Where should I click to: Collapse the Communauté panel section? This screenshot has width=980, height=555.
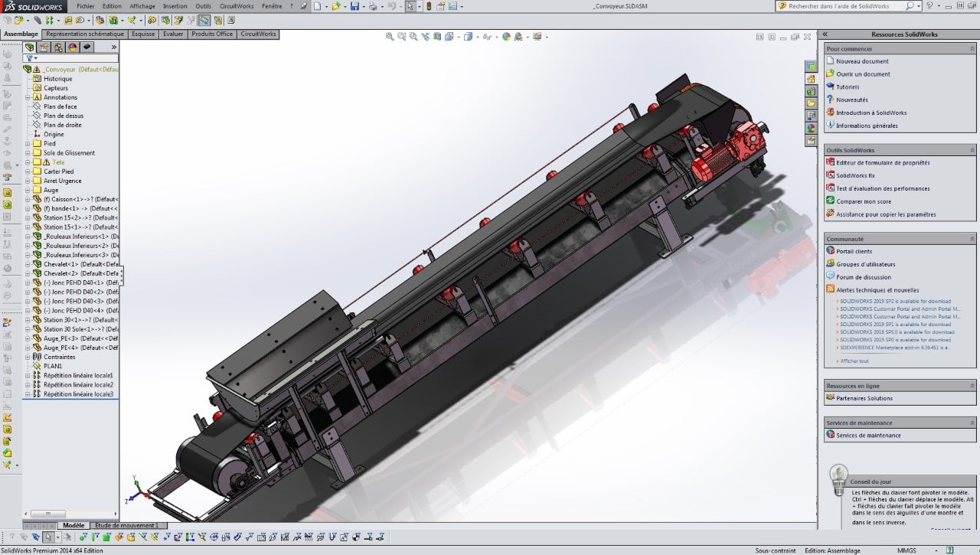(x=972, y=239)
